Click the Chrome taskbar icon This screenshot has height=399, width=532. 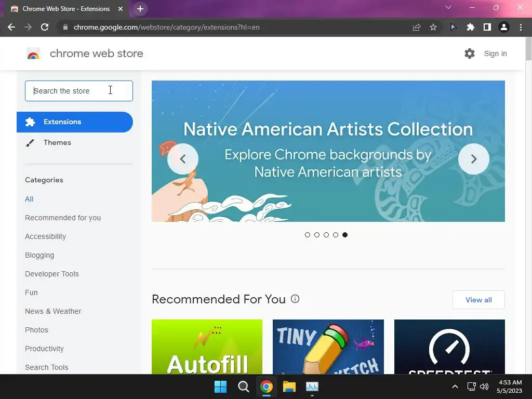(x=267, y=387)
